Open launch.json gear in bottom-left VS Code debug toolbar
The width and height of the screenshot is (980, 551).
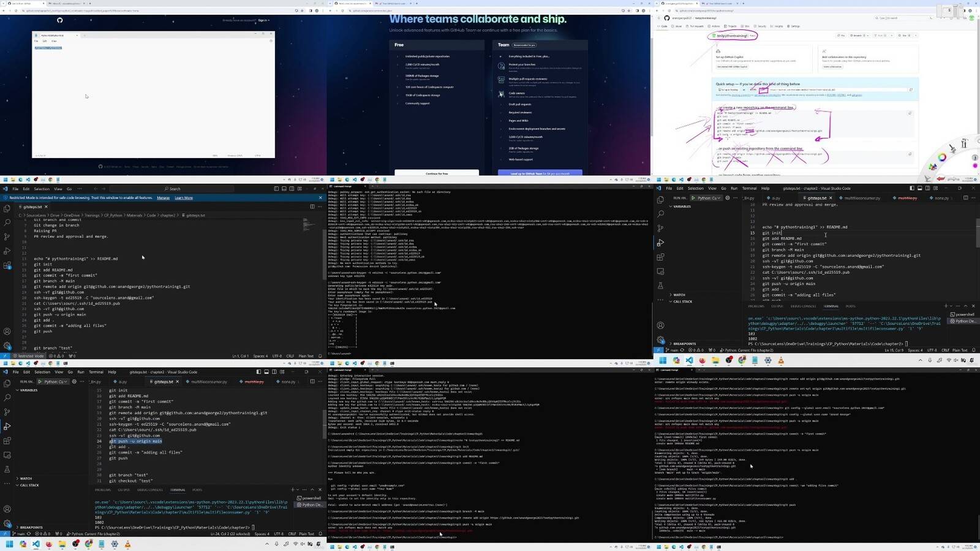point(74,381)
